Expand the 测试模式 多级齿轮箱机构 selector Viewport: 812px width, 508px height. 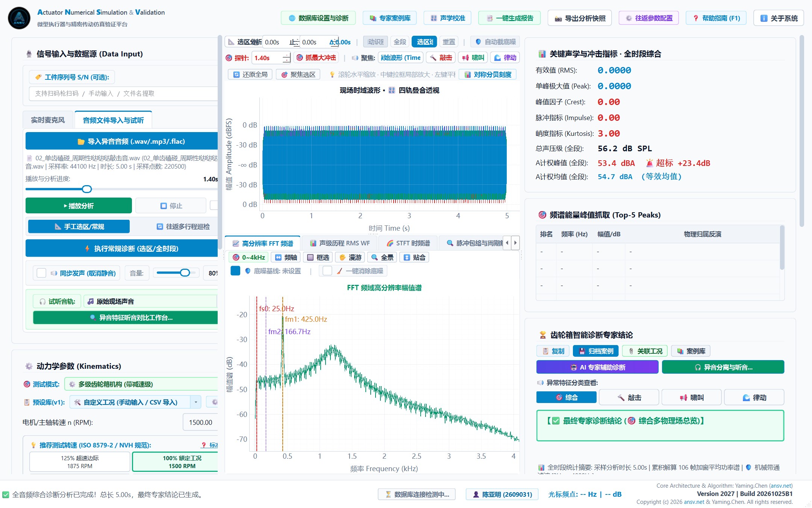click(x=141, y=384)
